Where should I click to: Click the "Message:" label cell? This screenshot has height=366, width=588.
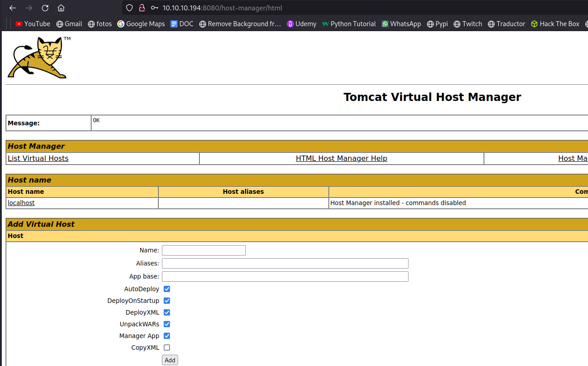coord(48,123)
